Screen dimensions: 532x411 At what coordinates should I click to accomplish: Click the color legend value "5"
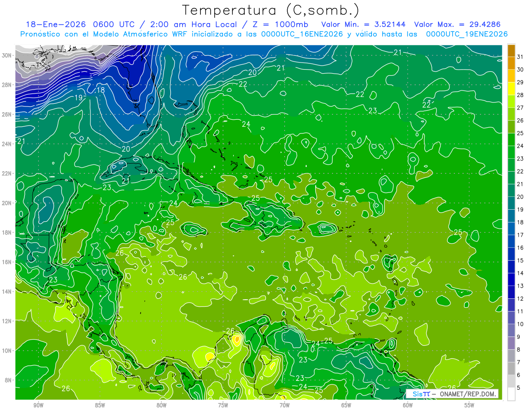pos(518,388)
